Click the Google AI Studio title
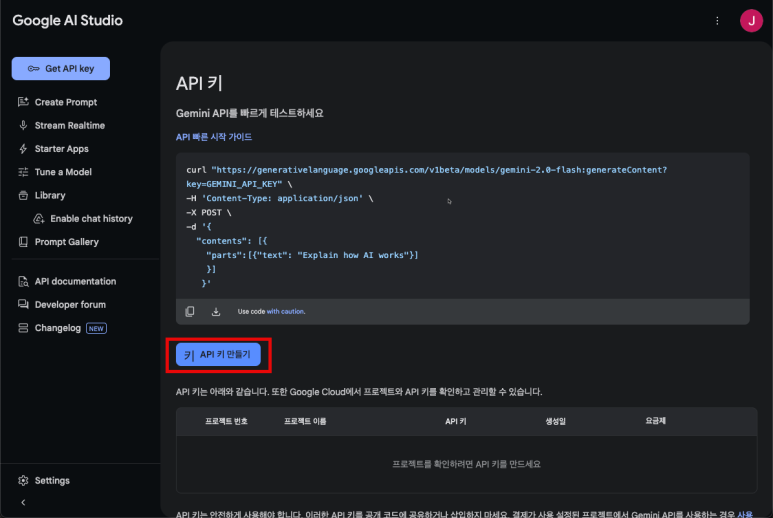Image resolution: width=773 pixels, height=518 pixels. [x=68, y=21]
